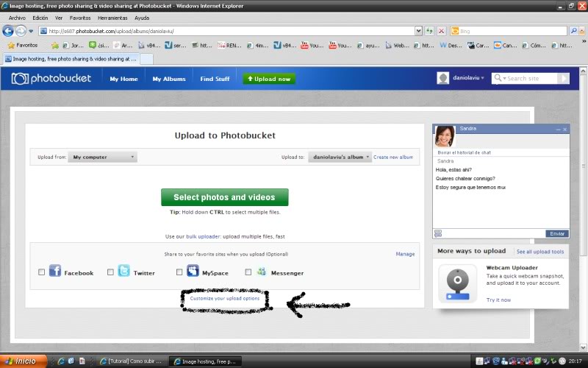The height and width of the screenshot is (368, 588).
Task: Click the Create new album link
Action: (393, 158)
